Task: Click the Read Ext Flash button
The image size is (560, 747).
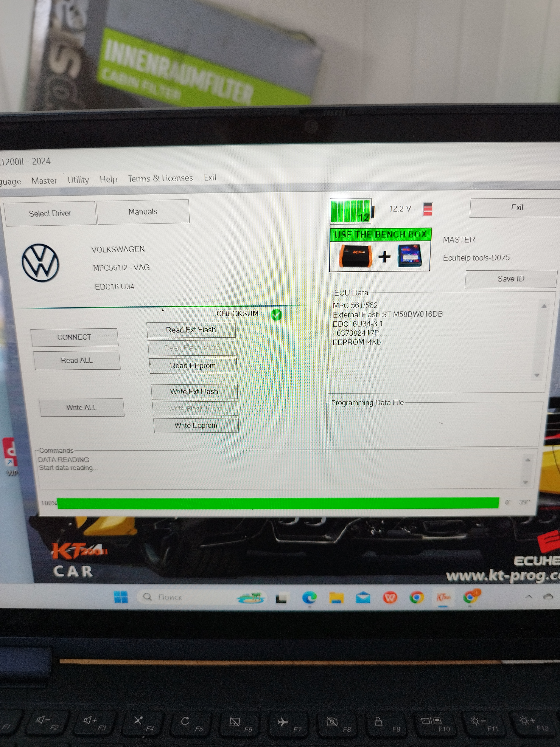Action: tap(191, 330)
